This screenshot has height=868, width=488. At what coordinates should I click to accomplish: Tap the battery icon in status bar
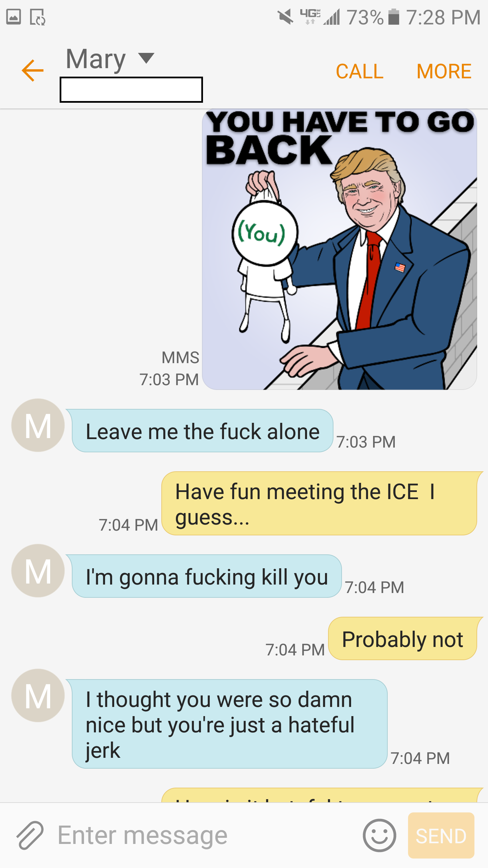click(393, 17)
